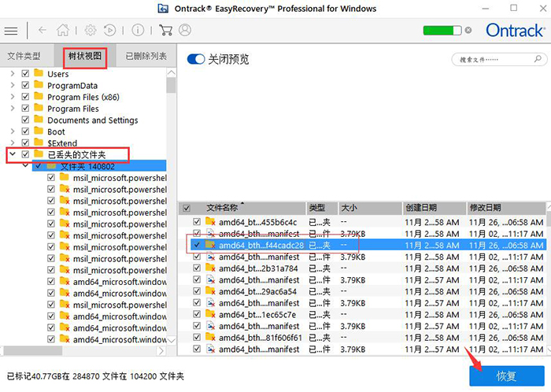This screenshot has height=392, width=551.
Task: Click folder icon of amd64_bt...1ec65c7e row
Action: point(210,314)
